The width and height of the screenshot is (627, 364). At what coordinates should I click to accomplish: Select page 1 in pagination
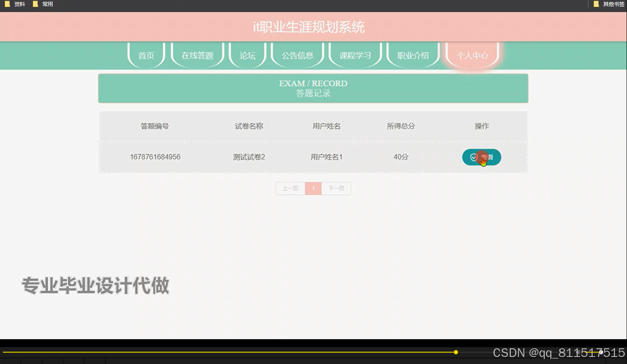[313, 189]
